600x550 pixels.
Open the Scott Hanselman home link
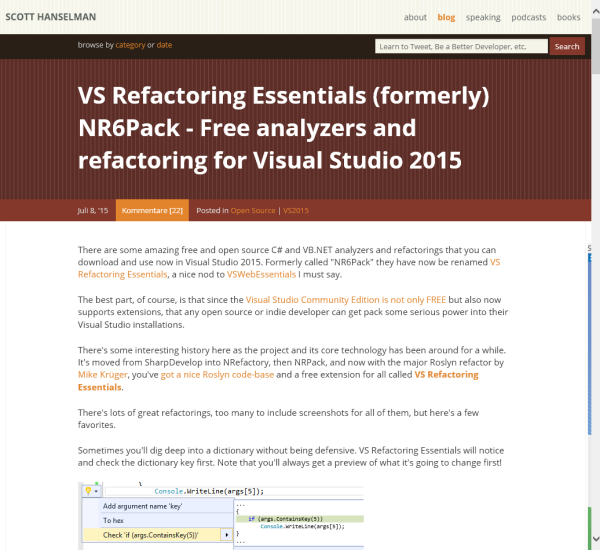pos(51,17)
